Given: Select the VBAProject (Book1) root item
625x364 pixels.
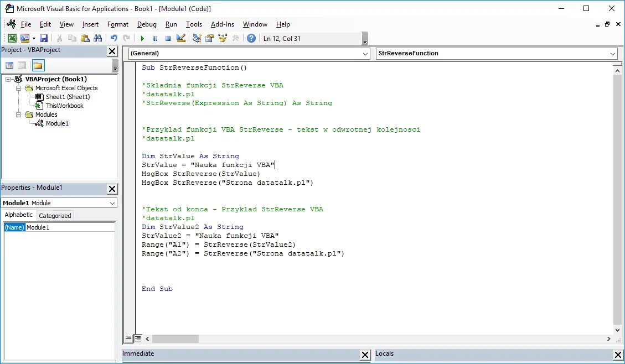Looking at the screenshot, I should (x=56, y=79).
